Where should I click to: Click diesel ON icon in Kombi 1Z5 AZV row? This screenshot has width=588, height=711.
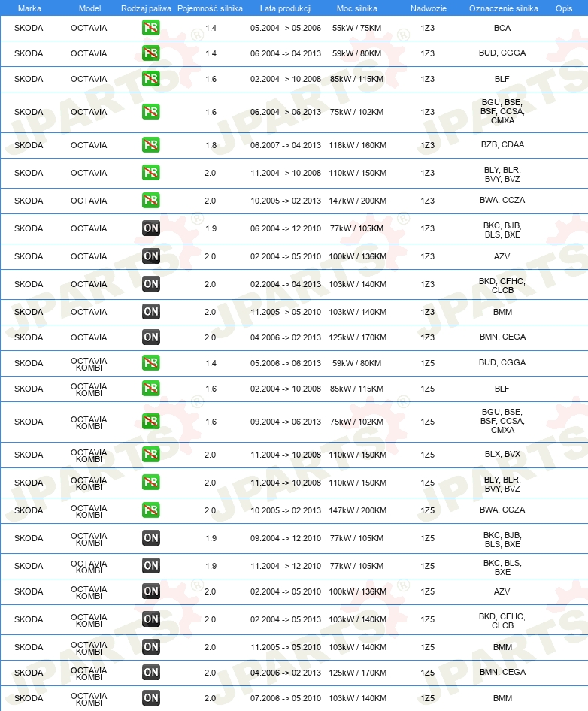pyautogui.click(x=150, y=591)
